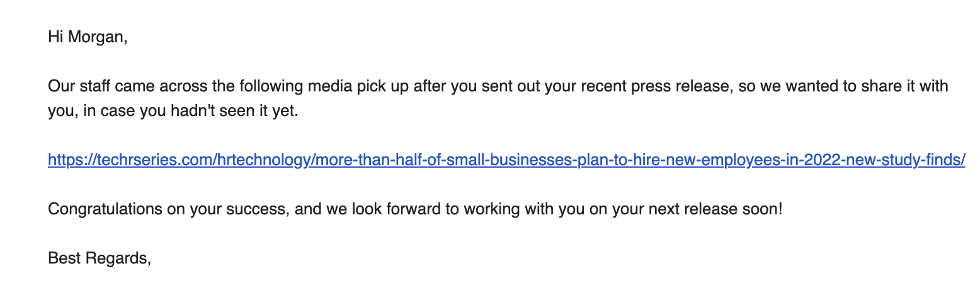Place cursor on "Our staff" words
Screen dimensions: 980x290
click(x=75, y=86)
